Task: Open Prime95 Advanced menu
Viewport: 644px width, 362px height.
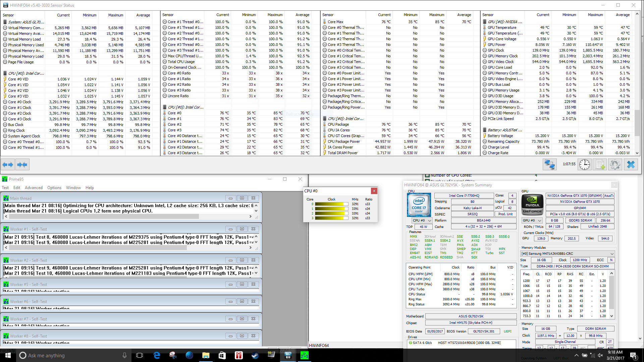Action: pos(34,188)
